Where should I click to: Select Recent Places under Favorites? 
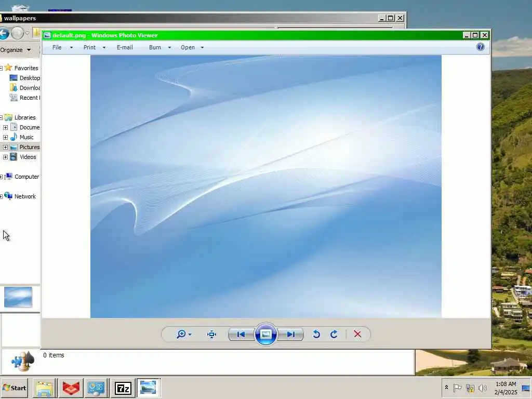click(30, 97)
